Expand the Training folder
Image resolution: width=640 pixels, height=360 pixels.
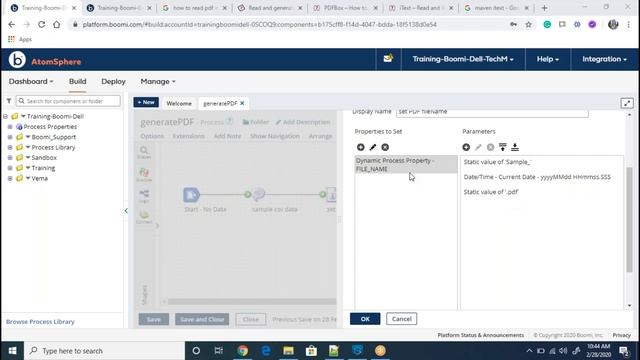[10, 168]
